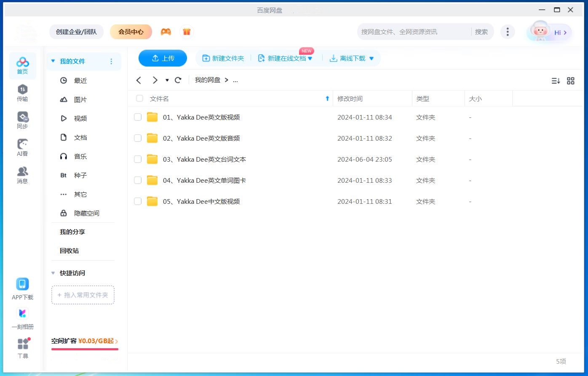Click the 上传 upload button
This screenshot has height=376, width=588.
[x=163, y=58]
